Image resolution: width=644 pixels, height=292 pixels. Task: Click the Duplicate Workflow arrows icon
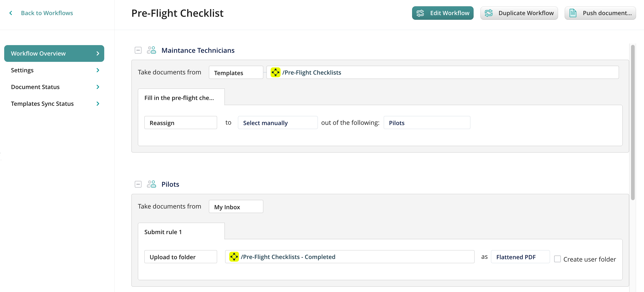point(488,13)
